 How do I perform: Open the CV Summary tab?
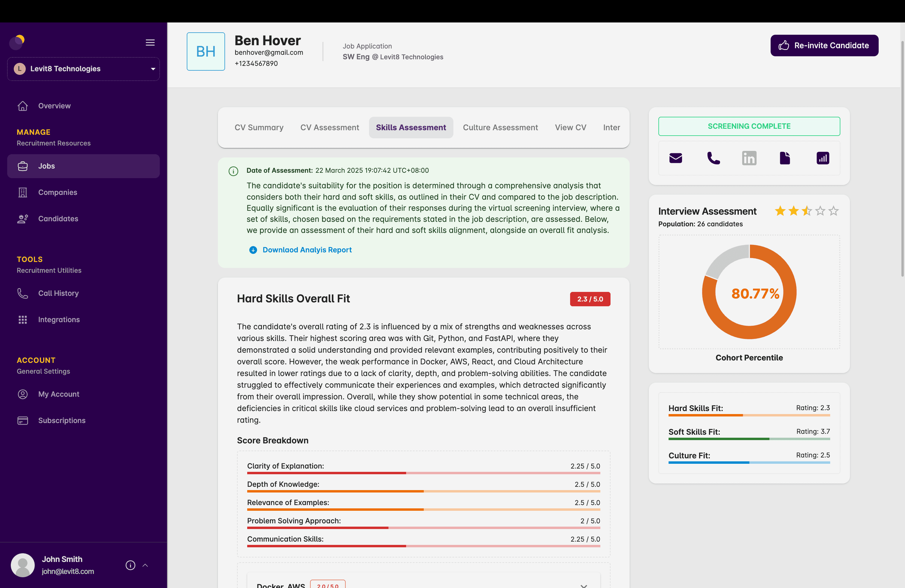259,128
